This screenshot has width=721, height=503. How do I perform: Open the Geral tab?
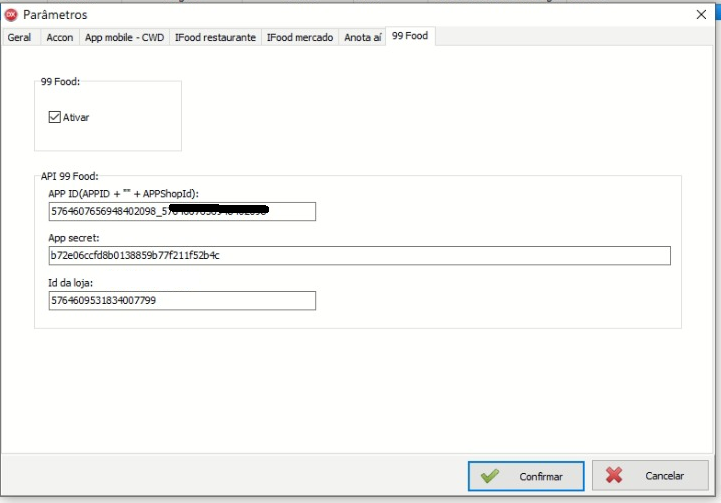click(x=20, y=37)
